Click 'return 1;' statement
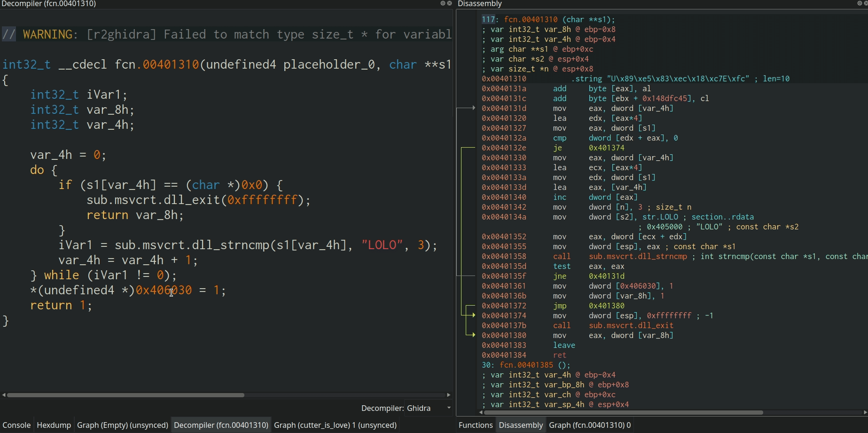 61,305
